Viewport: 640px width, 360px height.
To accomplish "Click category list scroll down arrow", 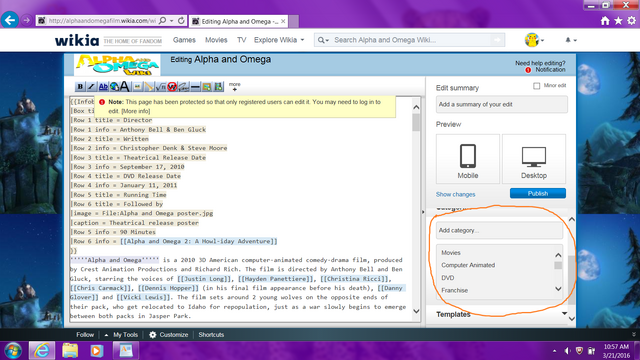I will click(x=558, y=289).
